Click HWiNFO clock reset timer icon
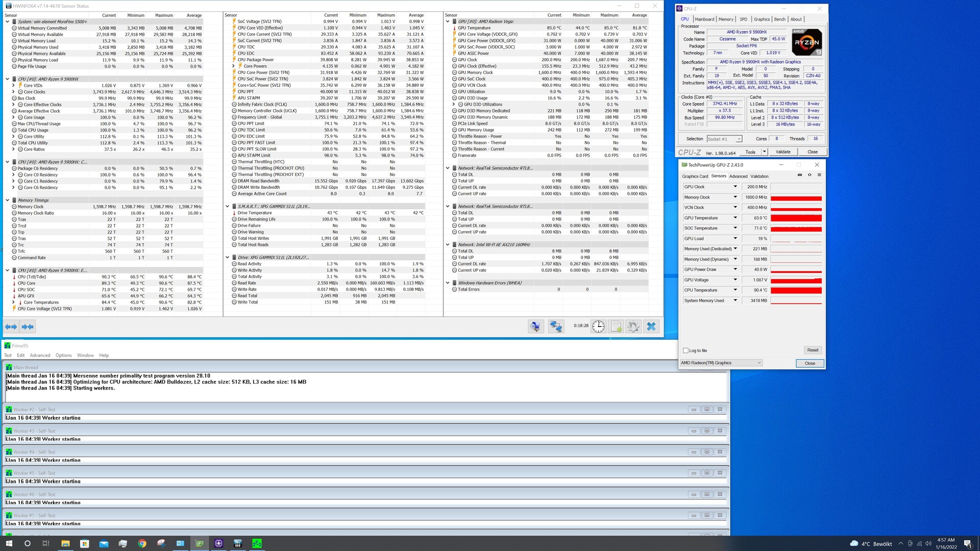 598,327
